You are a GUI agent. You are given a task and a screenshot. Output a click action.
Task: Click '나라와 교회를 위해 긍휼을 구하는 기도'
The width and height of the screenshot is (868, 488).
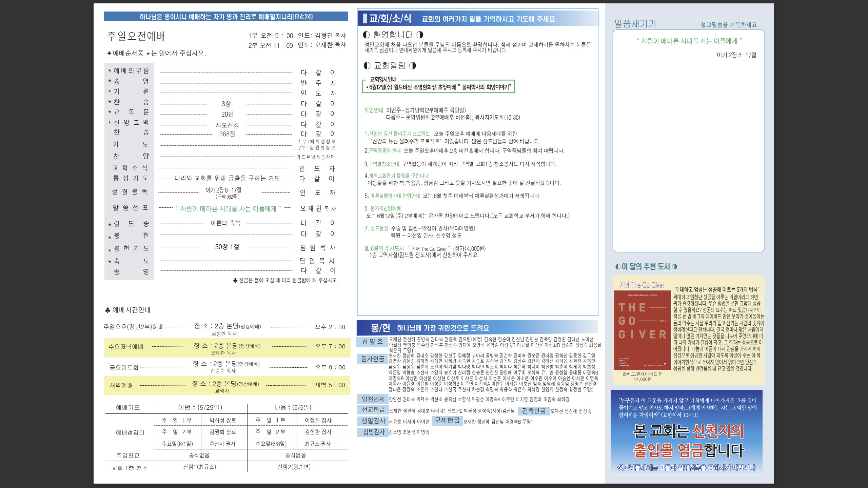(x=227, y=178)
